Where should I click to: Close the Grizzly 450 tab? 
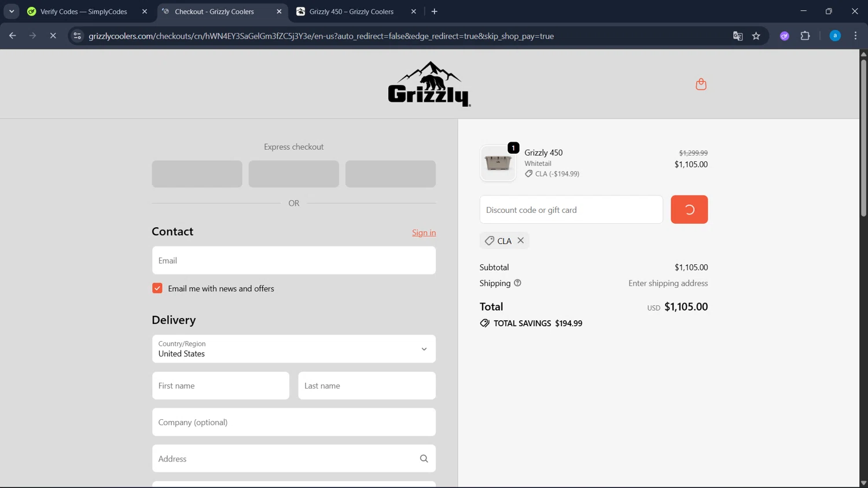[414, 12]
